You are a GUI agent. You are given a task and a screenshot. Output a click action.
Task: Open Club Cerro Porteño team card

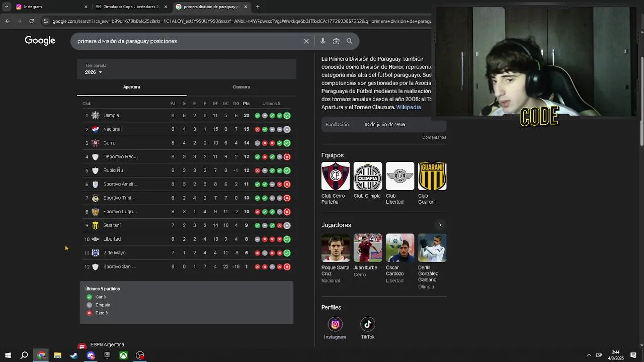point(335,183)
